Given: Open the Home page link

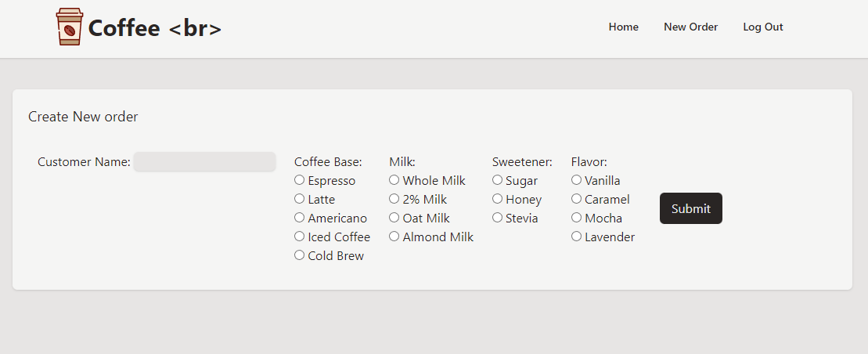Looking at the screenshot, I should pyautogui.click(x=623, y=27).
